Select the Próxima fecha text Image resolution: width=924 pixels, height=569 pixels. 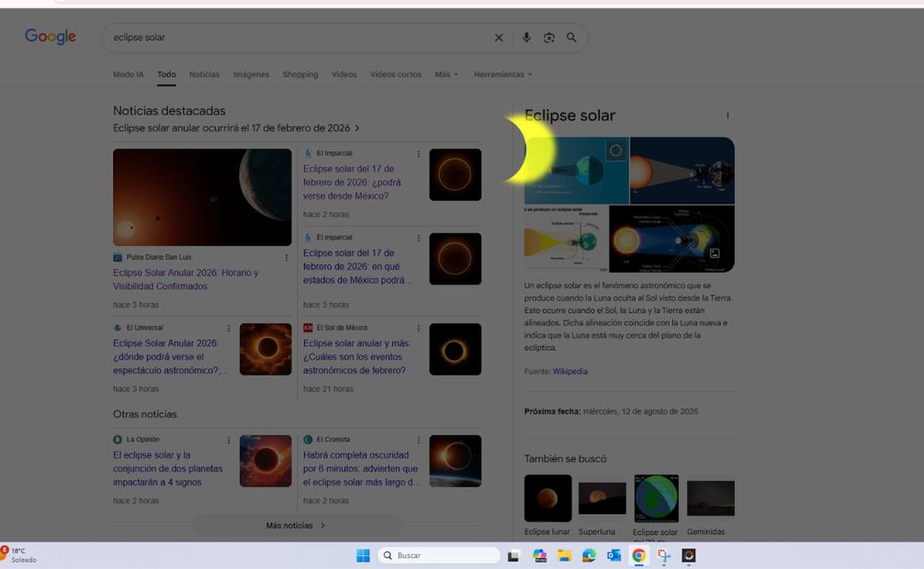point(611,412)
